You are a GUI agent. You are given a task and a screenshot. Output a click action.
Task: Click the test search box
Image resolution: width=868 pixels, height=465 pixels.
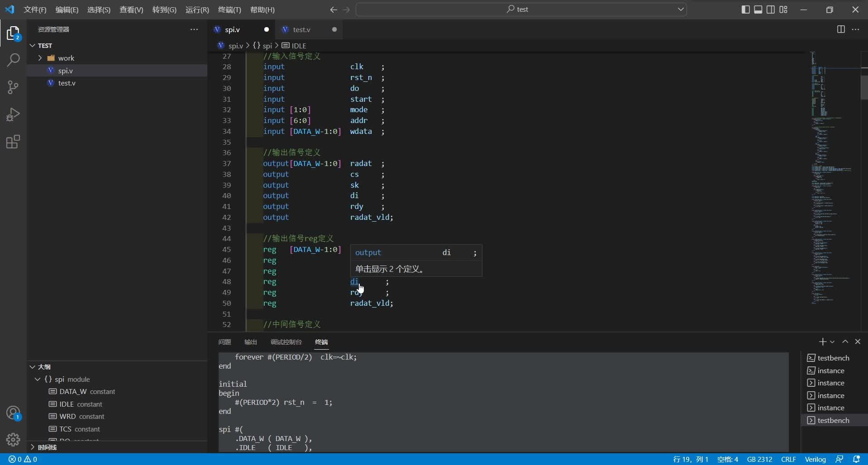[521, 9]
